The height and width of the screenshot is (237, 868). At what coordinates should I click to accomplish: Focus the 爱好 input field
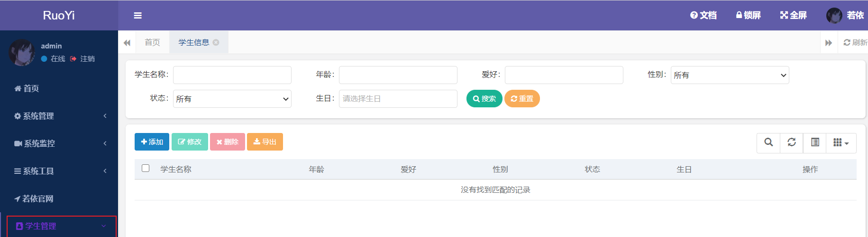pos(564,75)
